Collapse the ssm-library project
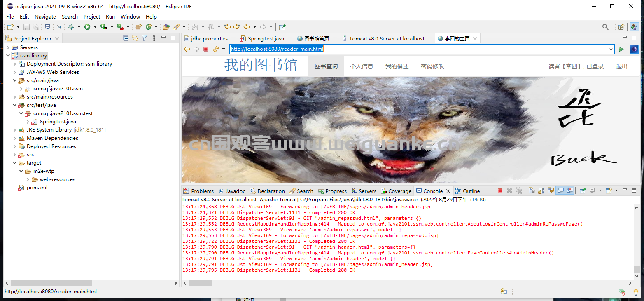The height and width of the screenshot is (301, 644). 8,56
